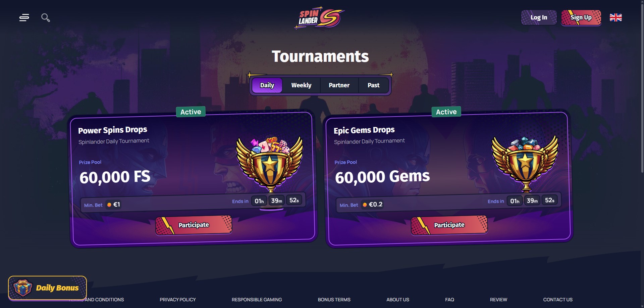This screenshot has width=644, height=308.
Task: Open the FAQ footer link
Action: 449,300
